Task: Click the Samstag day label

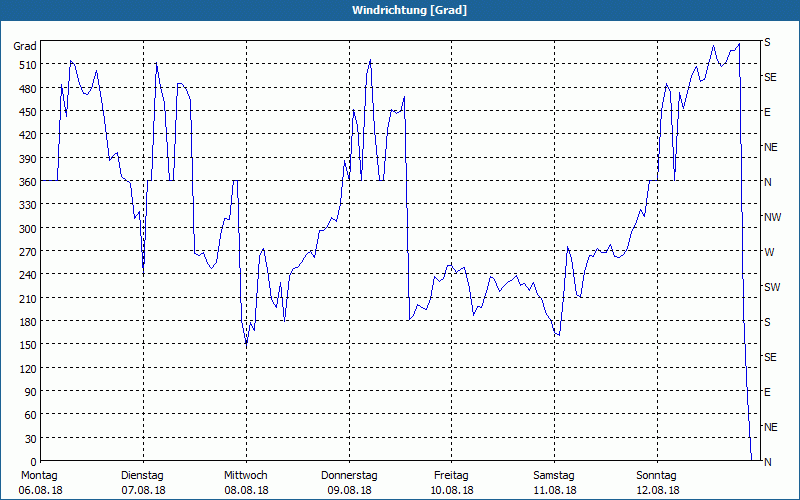Action: tap(553, 475)
